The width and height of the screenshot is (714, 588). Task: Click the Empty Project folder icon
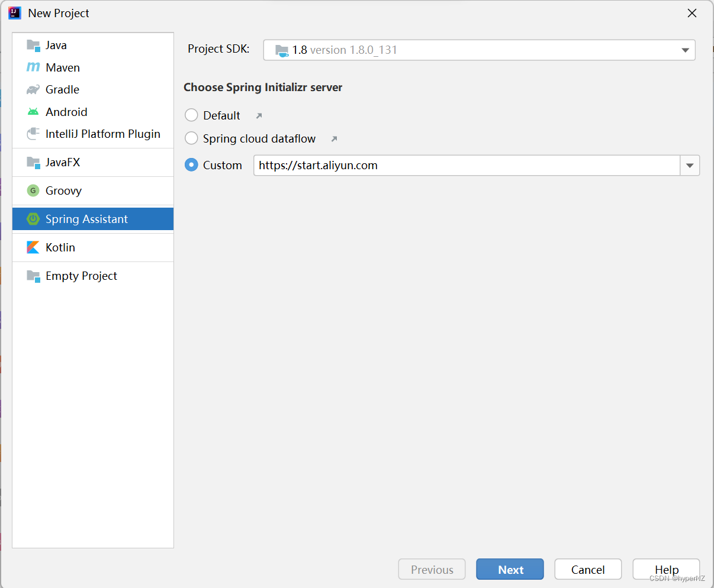click(33, 276)
